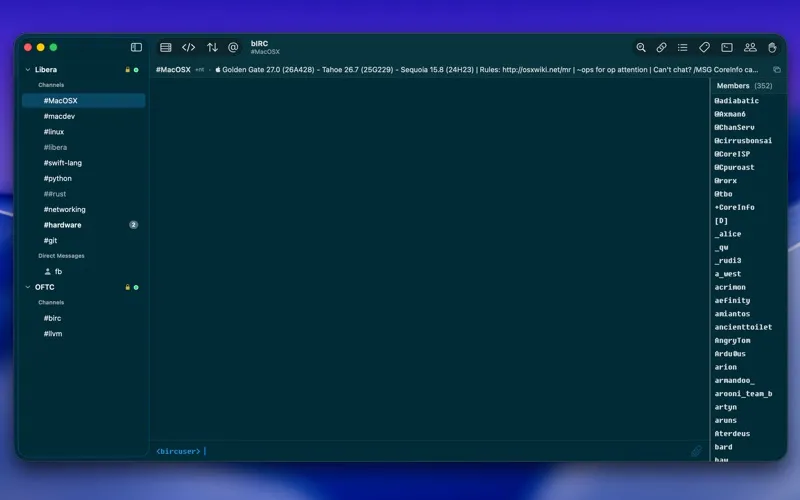The image size is (800, 500).
Task: Select member @rorx
Action: (x=726, y=181)
